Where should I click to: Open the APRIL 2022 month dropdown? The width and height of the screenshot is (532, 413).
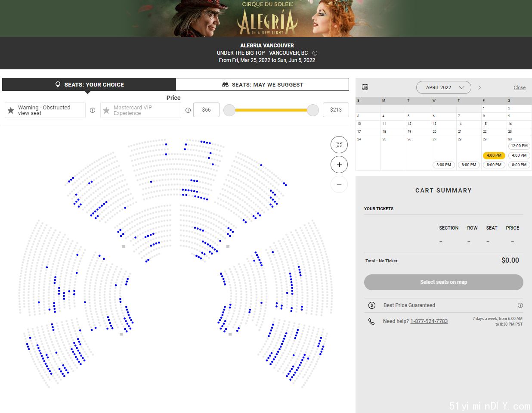pyautogui.click(x=444, y=87)
